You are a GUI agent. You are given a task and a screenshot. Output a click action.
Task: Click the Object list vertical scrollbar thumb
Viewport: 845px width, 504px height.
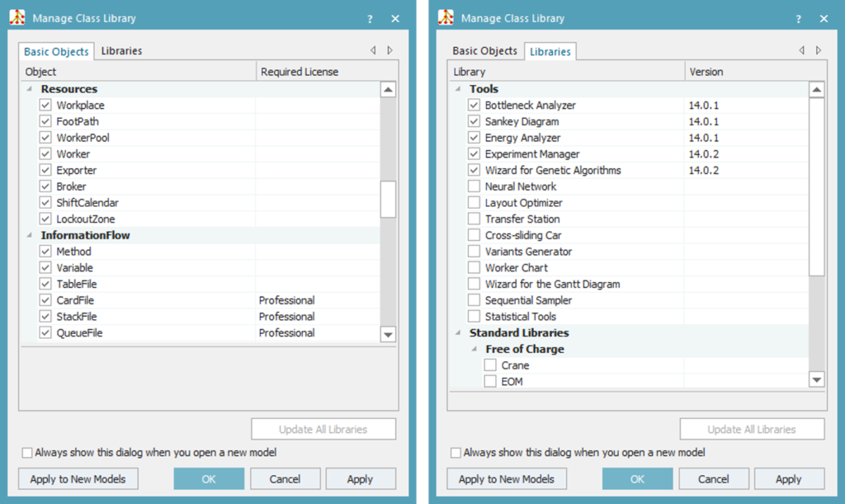click(x=388, y=200)
